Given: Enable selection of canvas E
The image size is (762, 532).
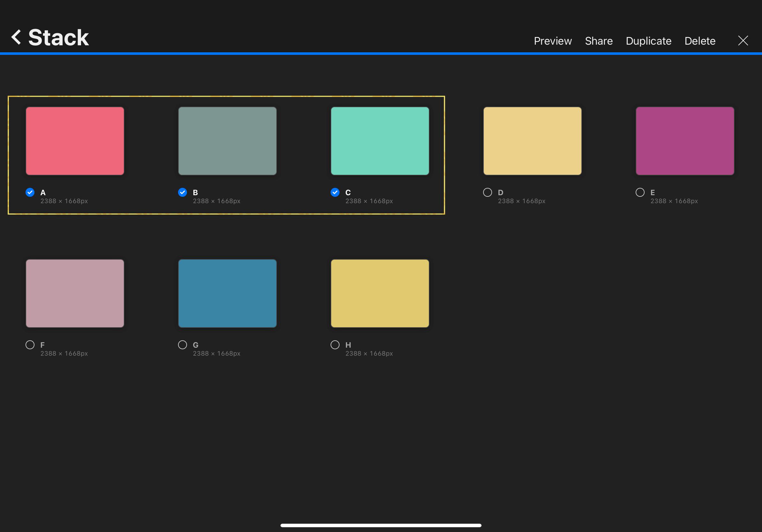Looking at the screenshot, I should coord(640,192).
